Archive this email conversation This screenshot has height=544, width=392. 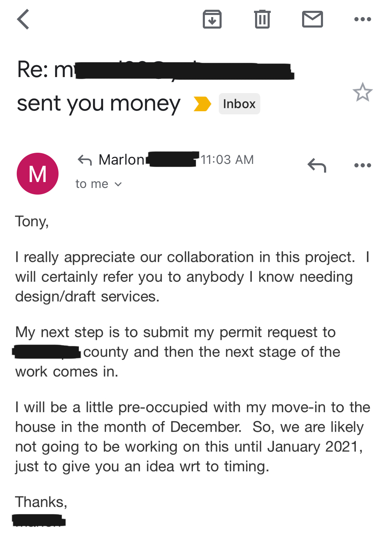212,19
